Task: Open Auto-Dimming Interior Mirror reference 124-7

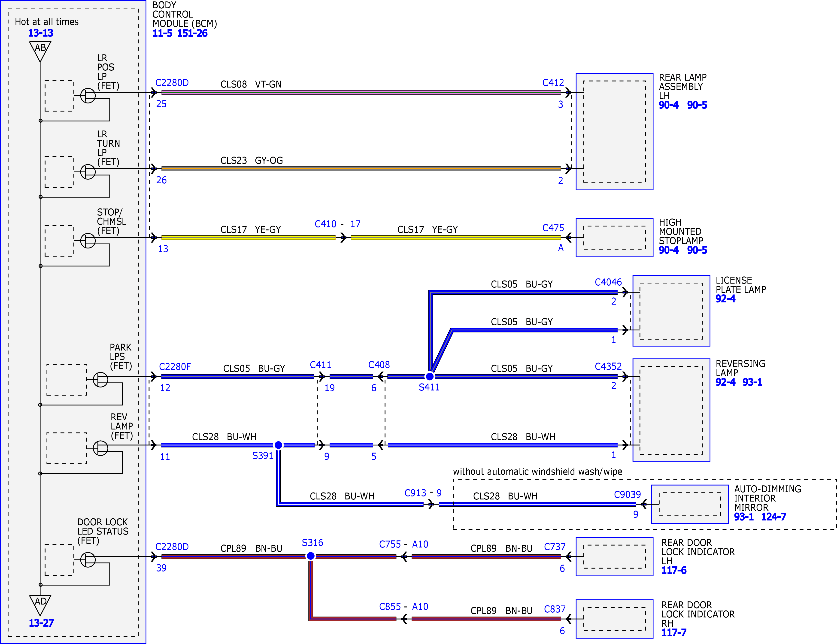Action: (774, 517)
